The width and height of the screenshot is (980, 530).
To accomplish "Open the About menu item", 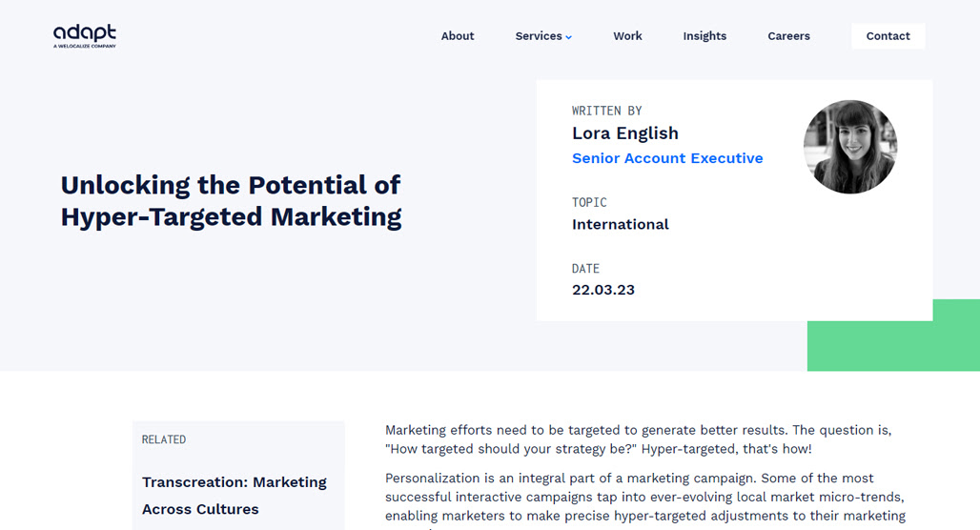I will (x=458, y=36).
